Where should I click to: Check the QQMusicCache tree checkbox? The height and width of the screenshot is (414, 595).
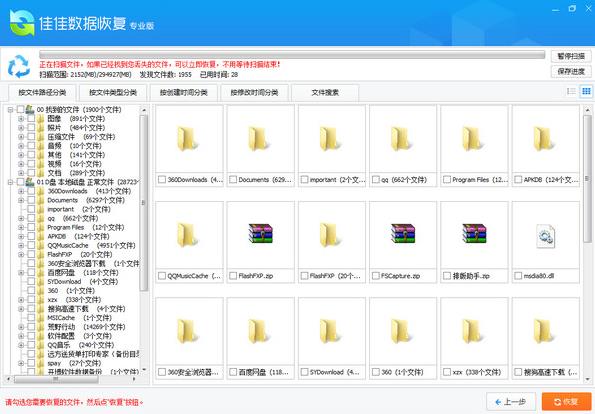pos(31,246)
